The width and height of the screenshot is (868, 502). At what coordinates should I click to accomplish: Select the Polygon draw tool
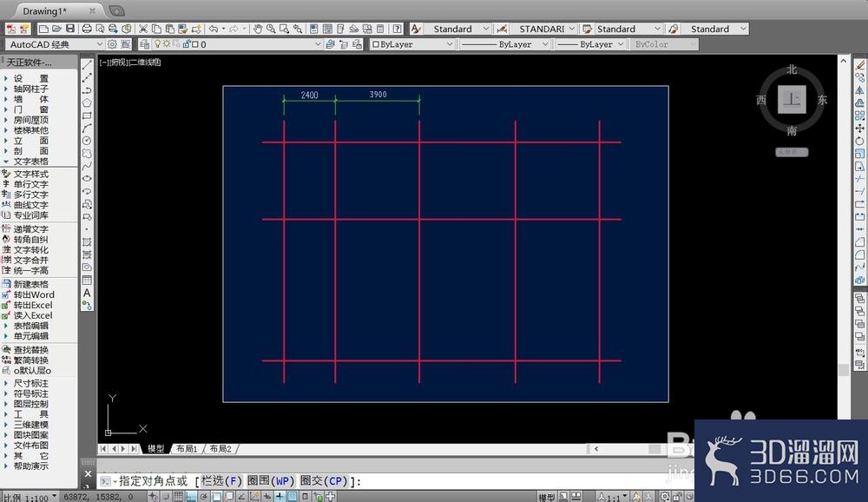pyautogui.click(x=87, y=103)
